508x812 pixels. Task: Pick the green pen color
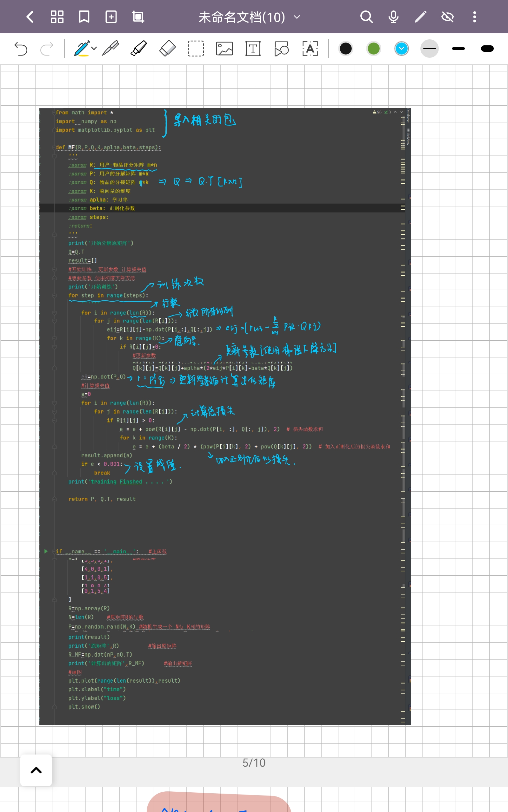pyautogui.click(x=374, y=48)
